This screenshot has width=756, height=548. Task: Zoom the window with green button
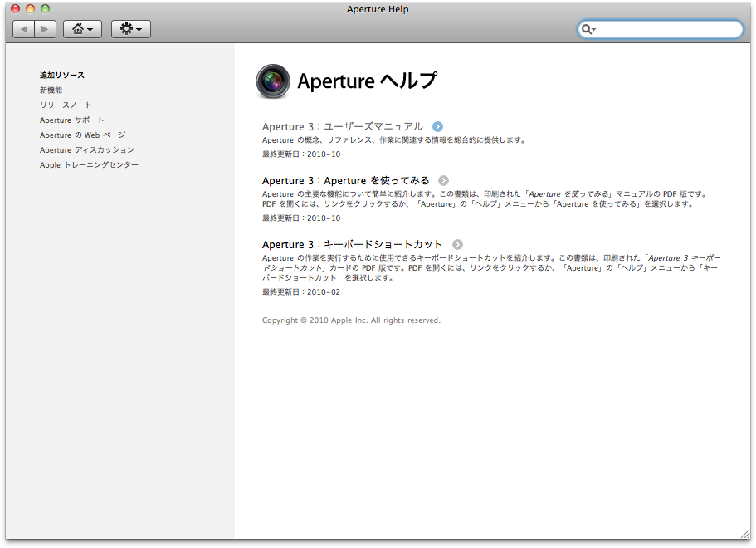pyautogui.click(x=46, y=8)
